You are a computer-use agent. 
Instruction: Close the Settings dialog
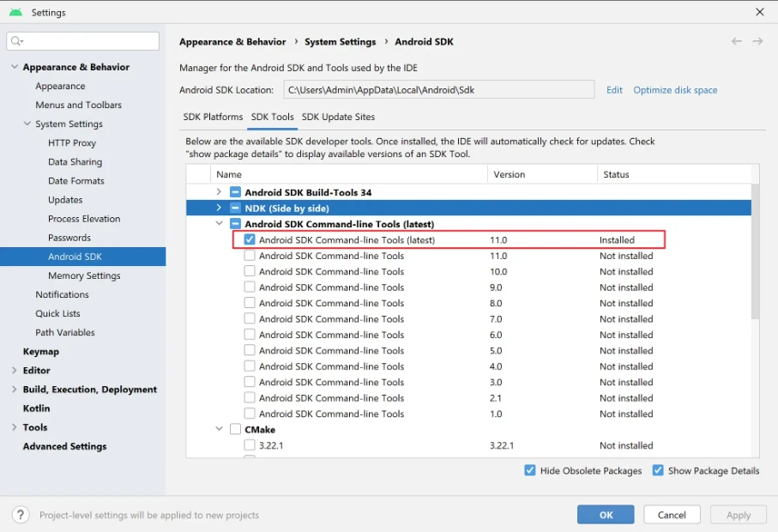(760, 11)
